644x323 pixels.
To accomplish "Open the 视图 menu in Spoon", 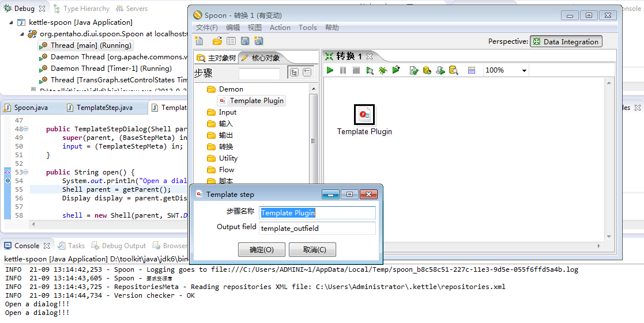I will (x=255, y=28).
